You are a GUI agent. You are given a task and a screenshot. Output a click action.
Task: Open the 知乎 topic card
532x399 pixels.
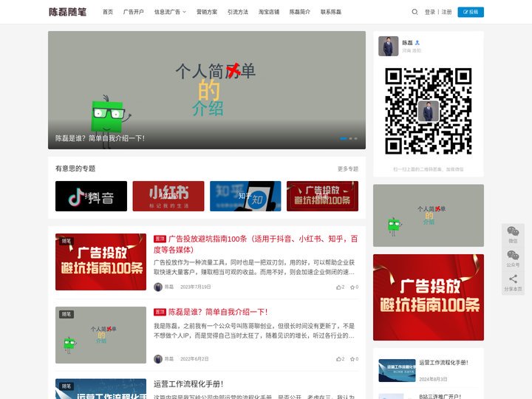[x=245, y=196]
